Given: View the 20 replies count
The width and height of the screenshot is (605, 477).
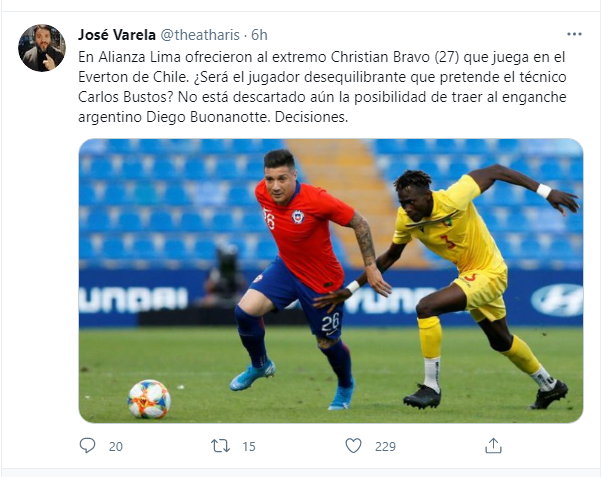Looking at the screenshot, I should click(x=115, y=447).
